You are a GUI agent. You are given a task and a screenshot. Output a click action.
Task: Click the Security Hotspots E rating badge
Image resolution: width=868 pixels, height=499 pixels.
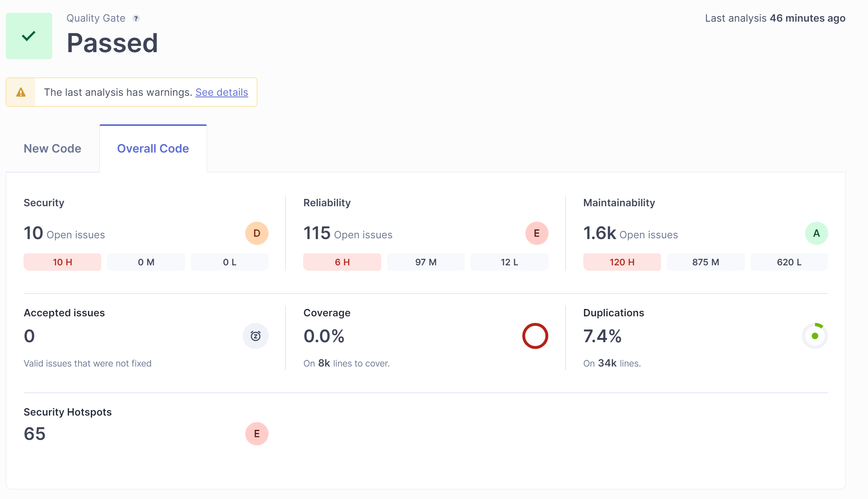[256, 434]
